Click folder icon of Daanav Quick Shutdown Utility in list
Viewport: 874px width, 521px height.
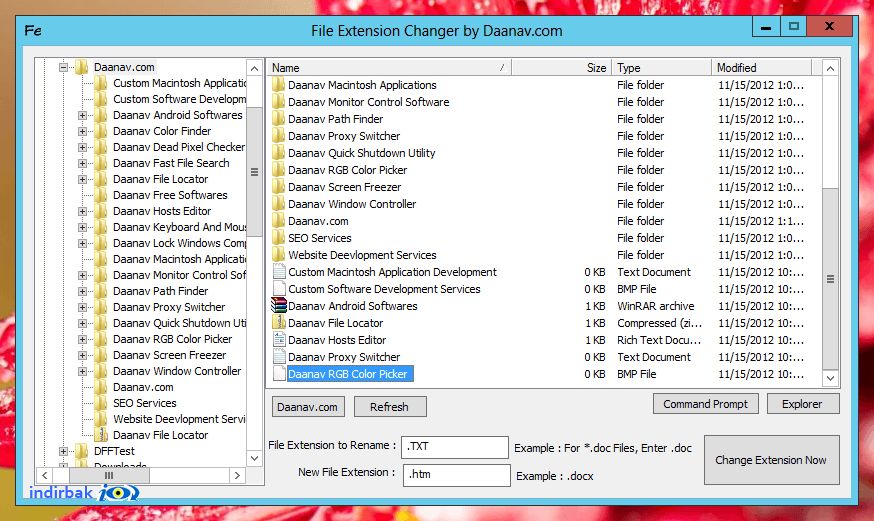coord(279,153)
